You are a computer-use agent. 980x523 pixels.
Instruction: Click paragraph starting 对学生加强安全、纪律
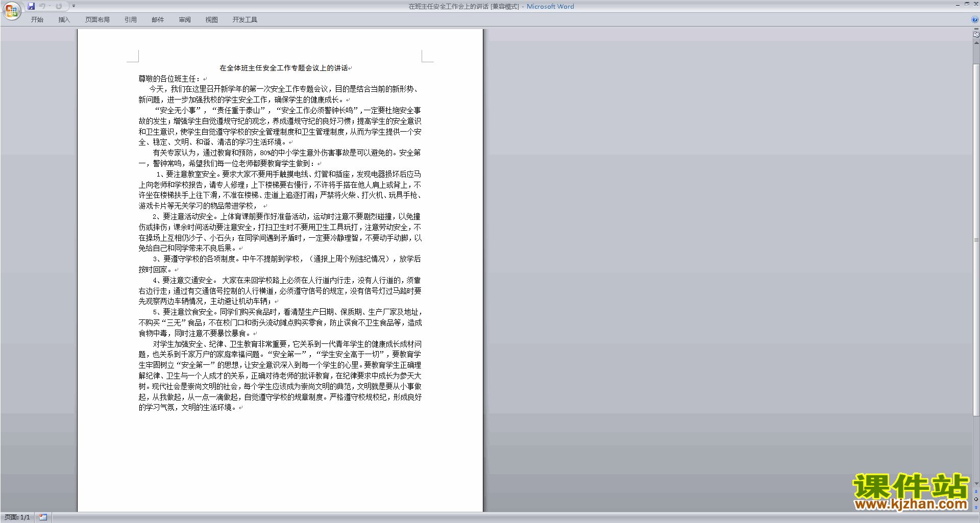(x=280, y=376)
